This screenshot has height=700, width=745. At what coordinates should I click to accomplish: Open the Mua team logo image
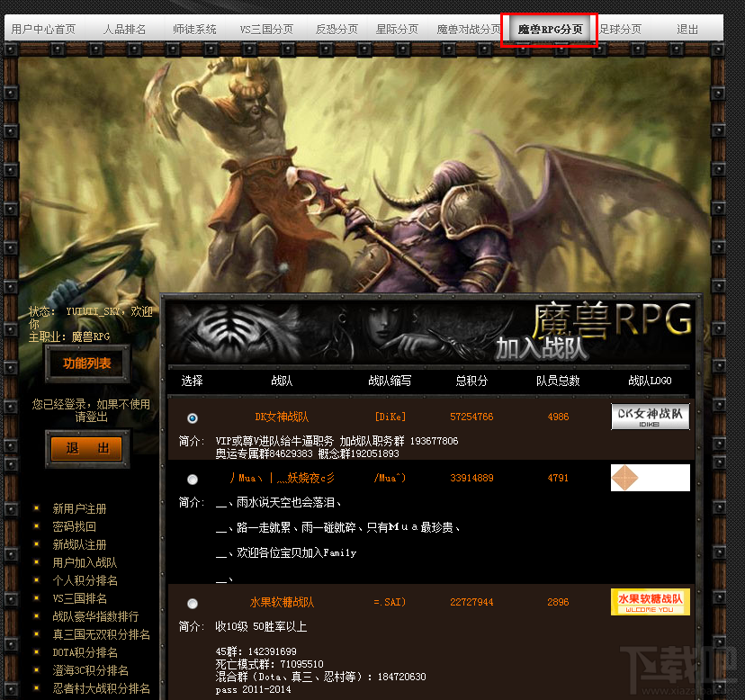click(x=650, y=478)
